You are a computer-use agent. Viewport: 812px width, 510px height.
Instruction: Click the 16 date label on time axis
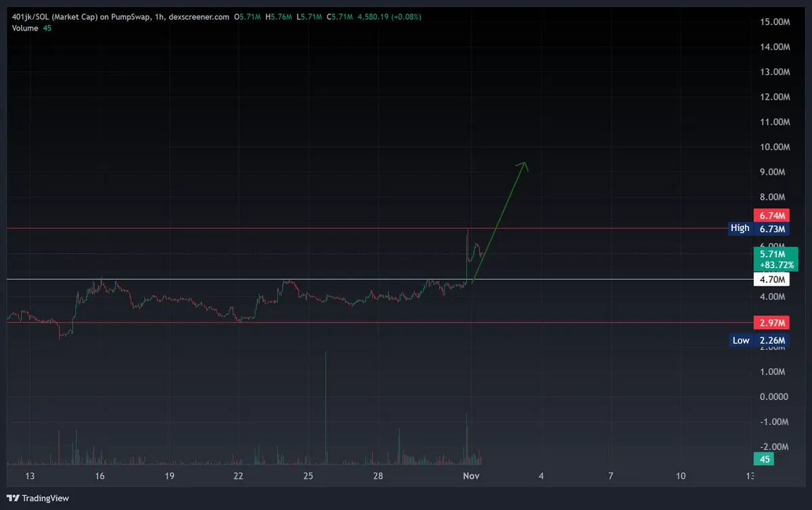pyautogui.click(x=99, y=476)
